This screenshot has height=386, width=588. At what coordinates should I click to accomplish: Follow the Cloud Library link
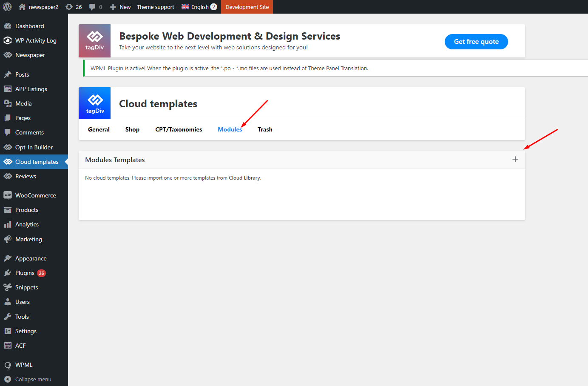[x=244, y=178]
